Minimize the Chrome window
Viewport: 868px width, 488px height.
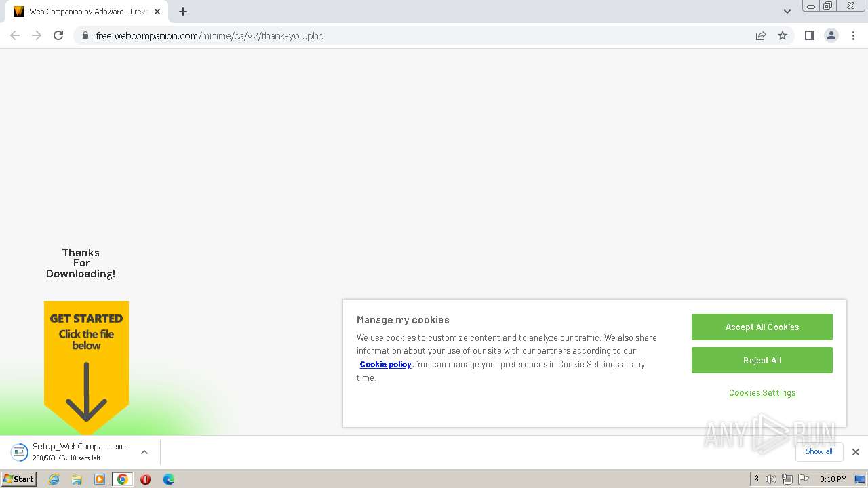click(811, 6)
